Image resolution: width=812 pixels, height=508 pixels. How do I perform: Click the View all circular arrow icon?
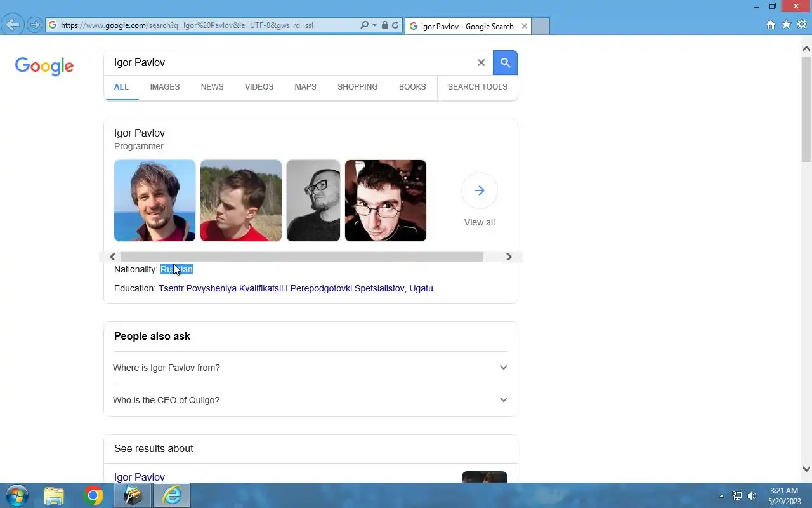479,190
